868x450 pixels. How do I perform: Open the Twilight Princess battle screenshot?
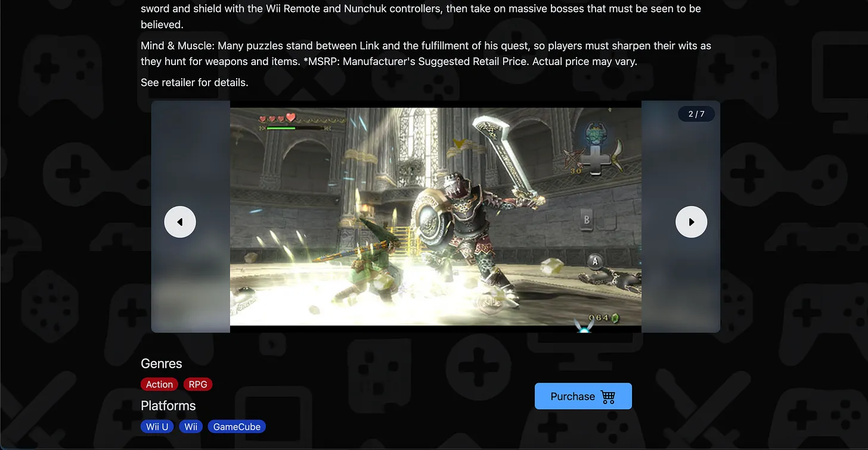pyautogui.click(x=436, y=217)
